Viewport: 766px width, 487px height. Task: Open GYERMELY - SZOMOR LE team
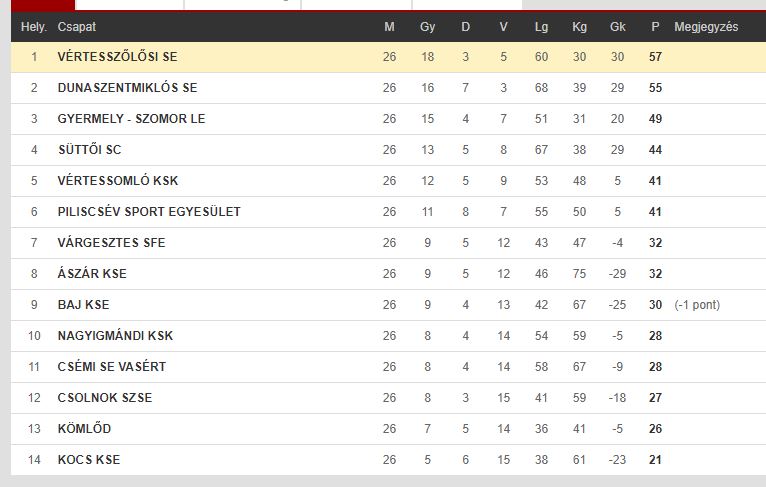(x=131, y=119)
